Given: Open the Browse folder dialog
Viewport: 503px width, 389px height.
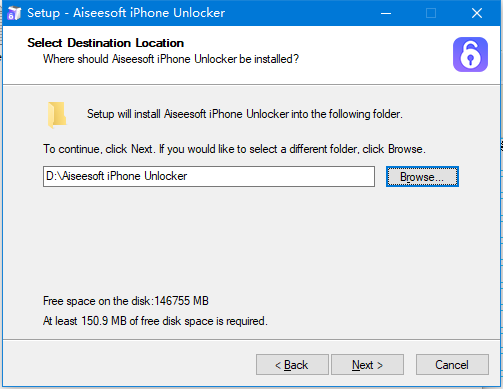Looking at the screenshot, I should (x=422, y=177).
